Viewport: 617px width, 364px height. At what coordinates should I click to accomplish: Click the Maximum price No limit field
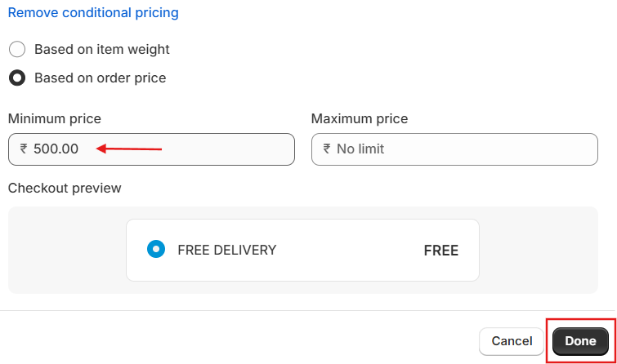click(454, 149)
